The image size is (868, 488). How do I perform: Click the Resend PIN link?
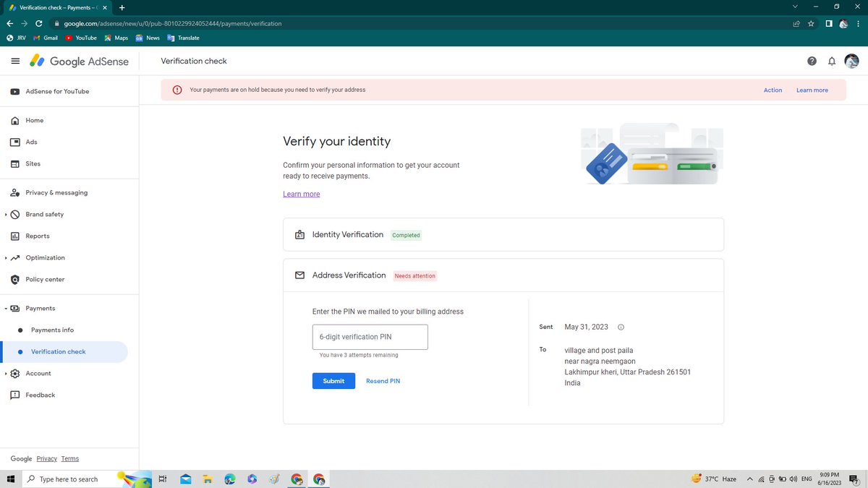point(383,381)
